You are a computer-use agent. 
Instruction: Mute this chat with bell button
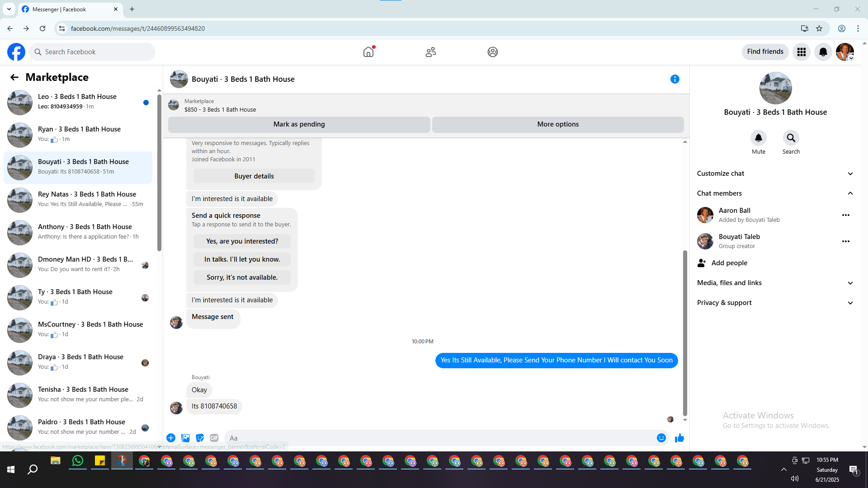coord(758,138)
